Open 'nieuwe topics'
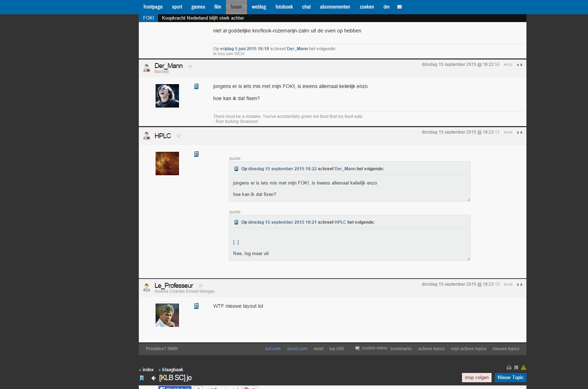588x389 pixels. 506,349
